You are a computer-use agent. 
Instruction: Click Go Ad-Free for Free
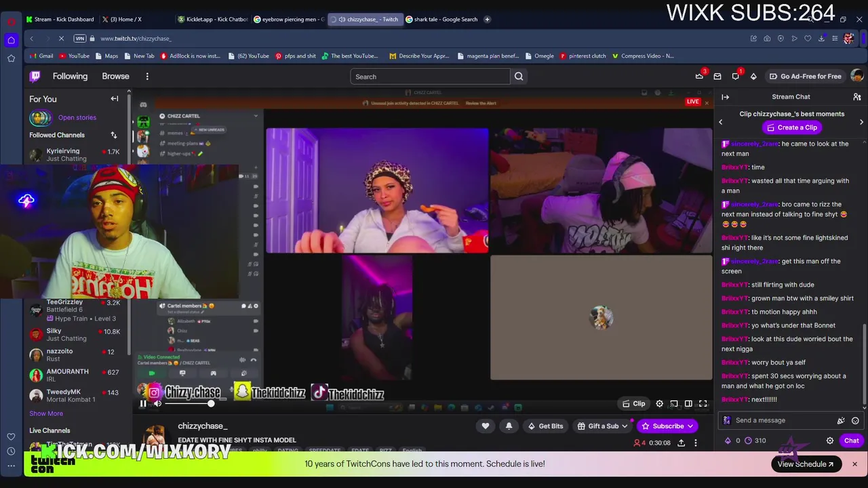pyautogui.click(x=805, y=77)
